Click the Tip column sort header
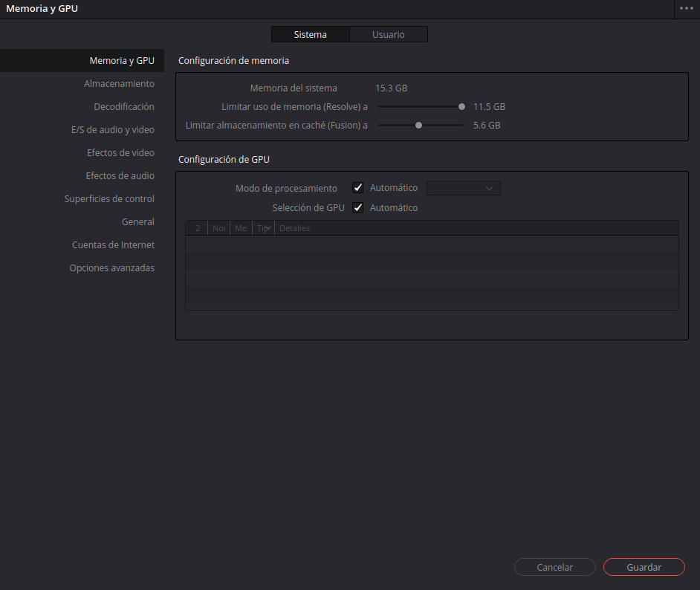 tap(263, 228)
